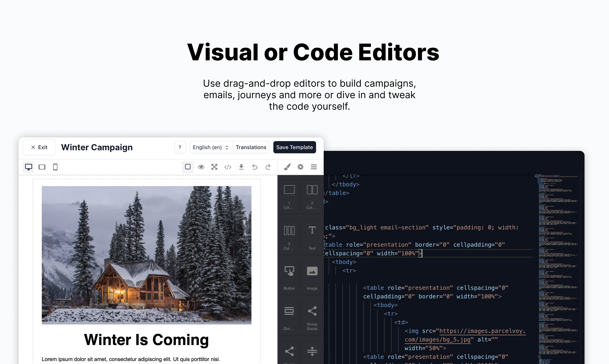The image size is (609, 364).
Task: Switch to mobile preview device
Action: tap(55, 167)
